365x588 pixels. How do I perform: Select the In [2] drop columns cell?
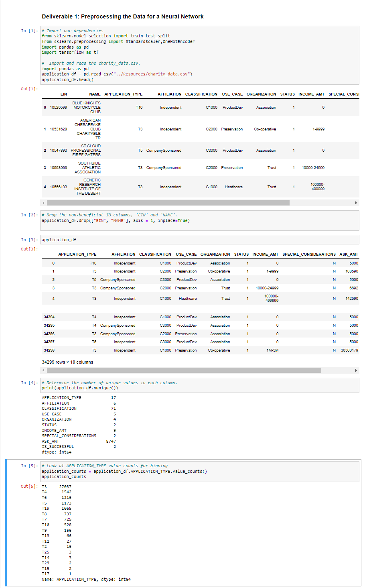click(x=160, y=220)
